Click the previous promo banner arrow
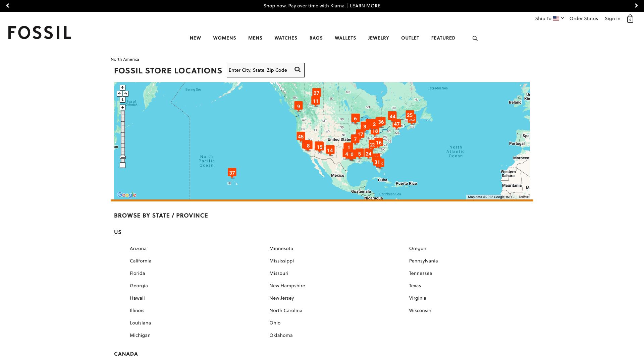644x362 pixels. [x=8, y=6]
